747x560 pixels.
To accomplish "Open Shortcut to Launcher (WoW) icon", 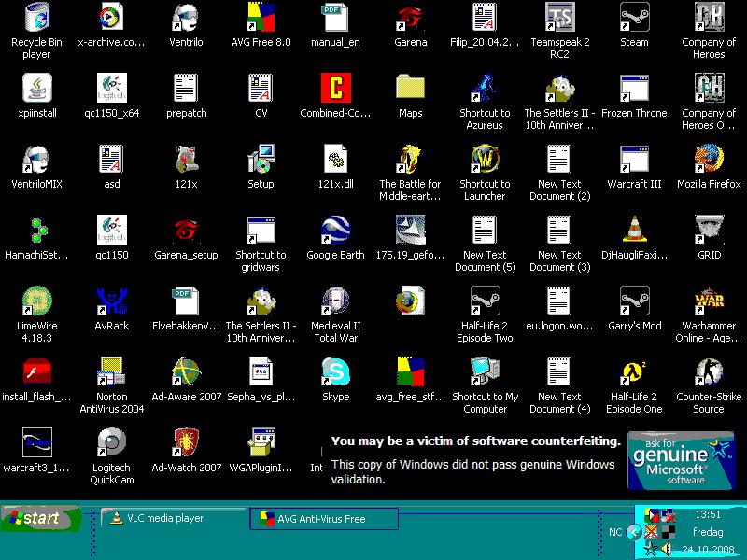I will [485, 159].
